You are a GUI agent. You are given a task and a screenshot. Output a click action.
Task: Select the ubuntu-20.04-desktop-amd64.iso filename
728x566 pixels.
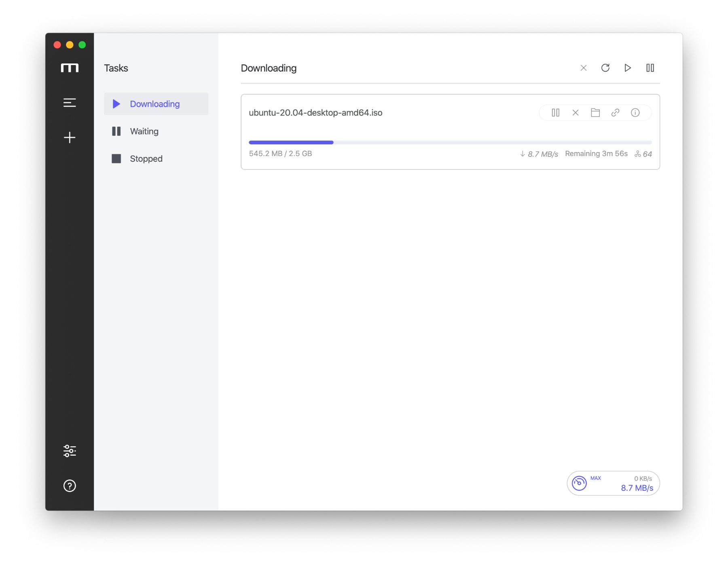pyautogui.click(x=315, y=113)
